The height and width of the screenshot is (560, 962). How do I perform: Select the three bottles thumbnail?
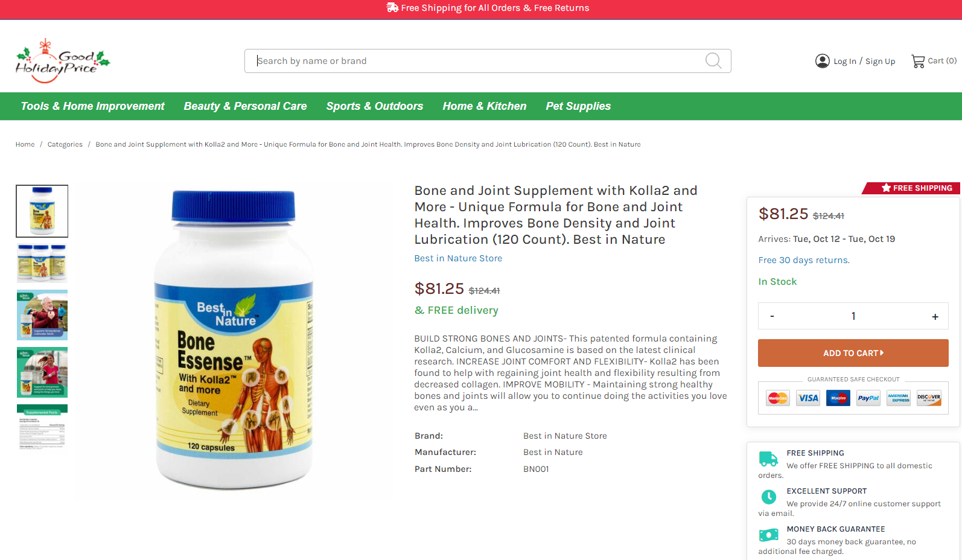(42, 264)
